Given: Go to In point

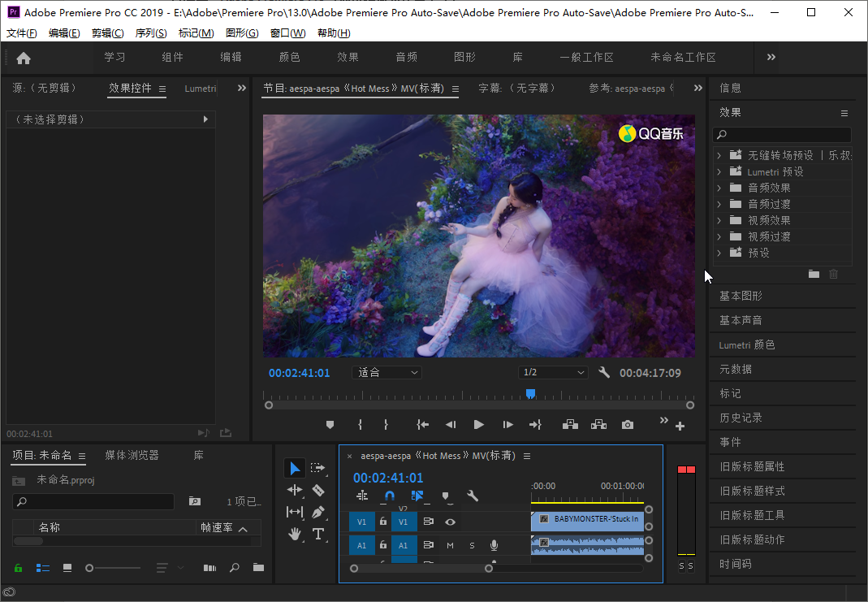Looking at the screenshot, I should tap(422, 425).
